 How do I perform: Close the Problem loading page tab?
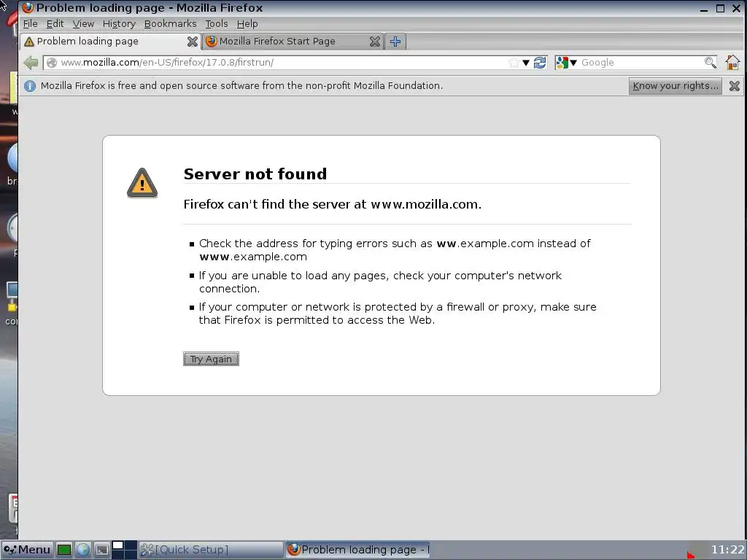192,42
